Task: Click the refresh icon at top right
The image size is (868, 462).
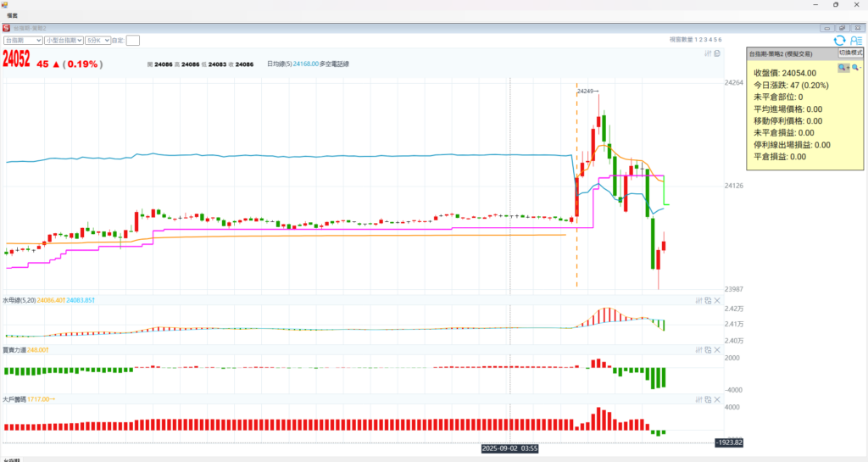Action: click(x=839, y=40)
